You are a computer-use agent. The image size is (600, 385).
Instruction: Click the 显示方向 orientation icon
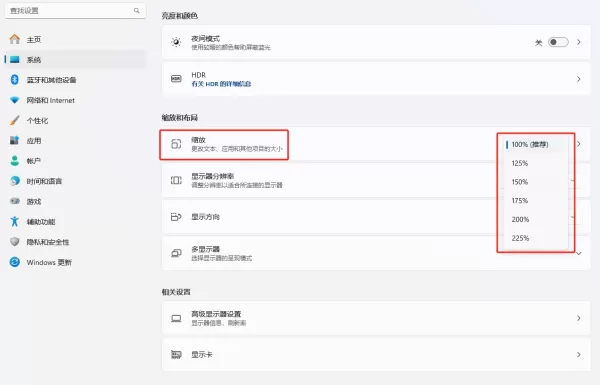(176, 217)
